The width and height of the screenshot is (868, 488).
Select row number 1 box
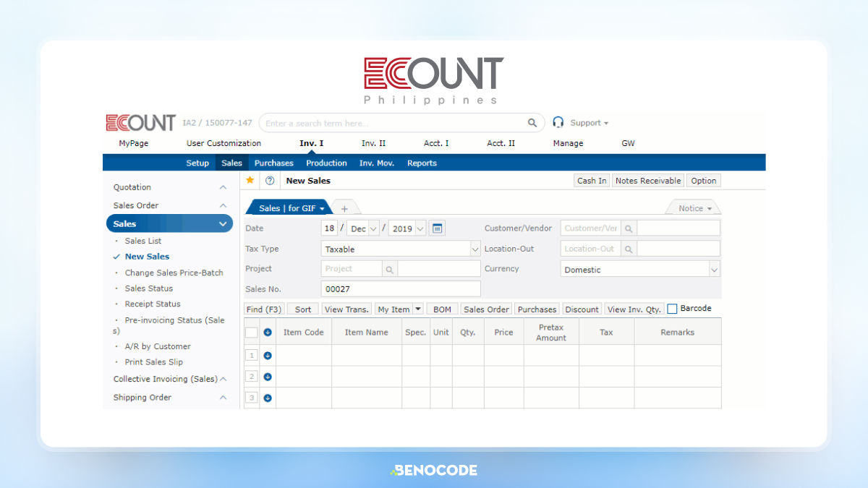click(252, 355)
